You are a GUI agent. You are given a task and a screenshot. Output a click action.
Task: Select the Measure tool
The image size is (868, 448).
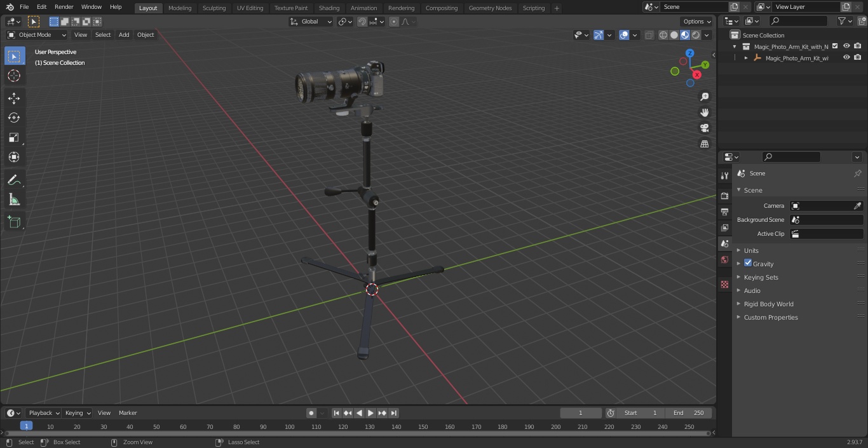click(14, 200)
